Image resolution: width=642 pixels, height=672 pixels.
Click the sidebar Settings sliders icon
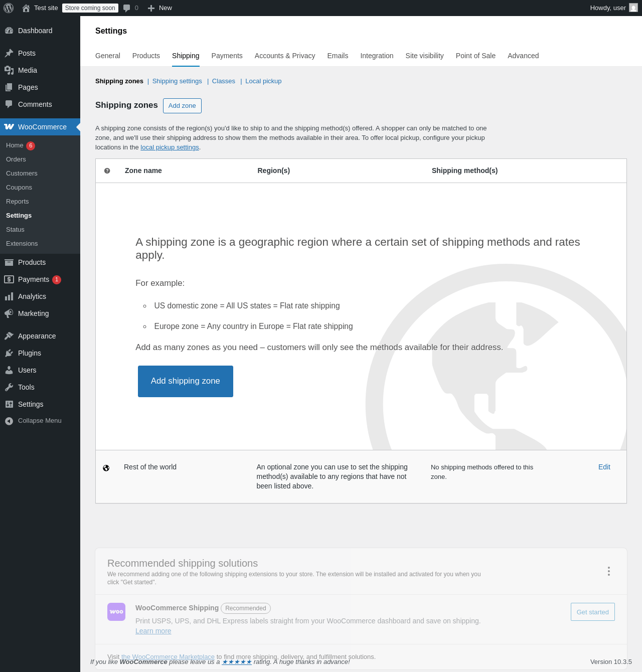click(x=9, y=404)
